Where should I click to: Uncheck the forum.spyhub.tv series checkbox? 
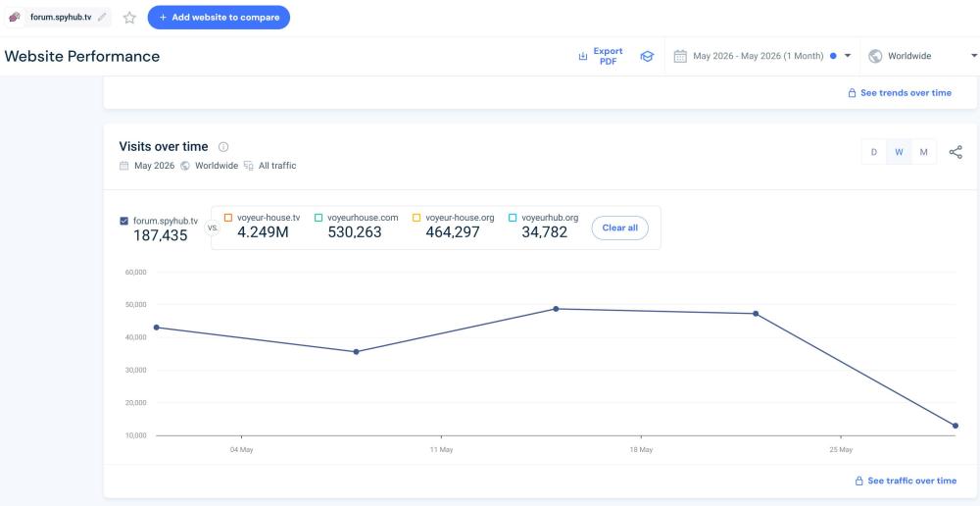[x=123, y=221]
